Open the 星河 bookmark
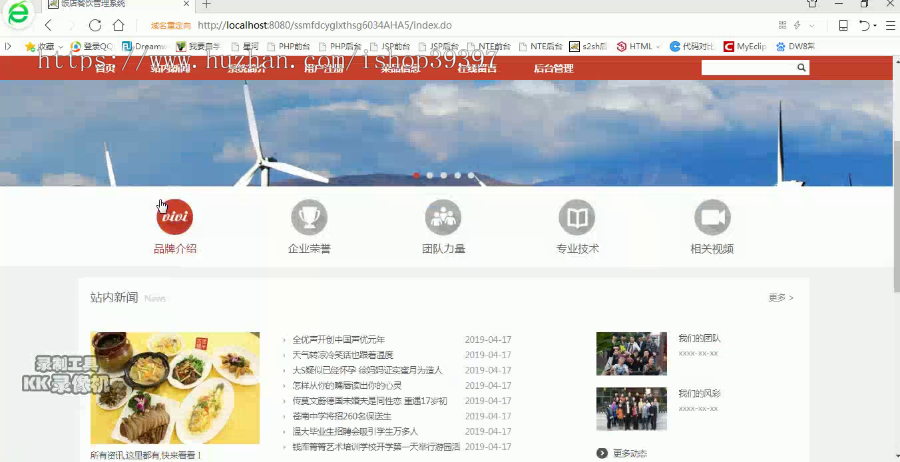The height and width of the screenshot is (462, 900). point(245,46)
